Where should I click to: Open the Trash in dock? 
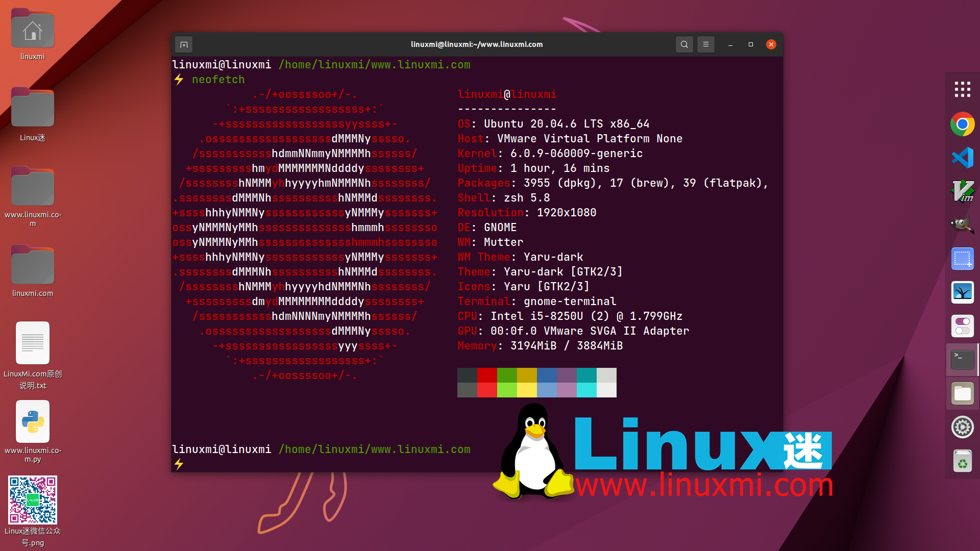point(962,461)
